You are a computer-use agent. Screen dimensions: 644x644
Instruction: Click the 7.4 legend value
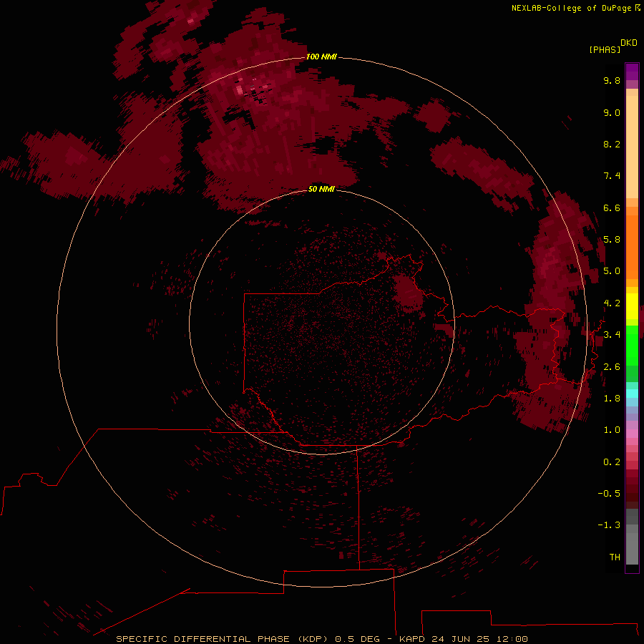612,176
